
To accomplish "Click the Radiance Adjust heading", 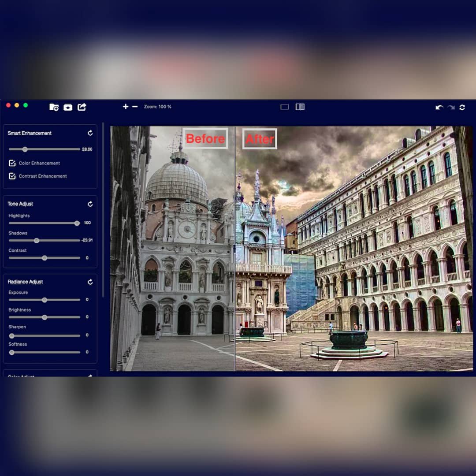I will [25, 282].
